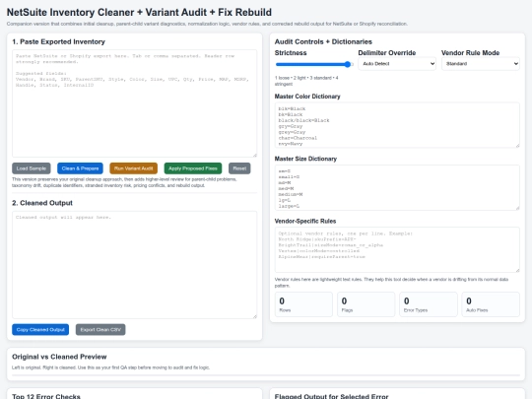
Task: Click the Load Sample button
Action: click(32, 168)
